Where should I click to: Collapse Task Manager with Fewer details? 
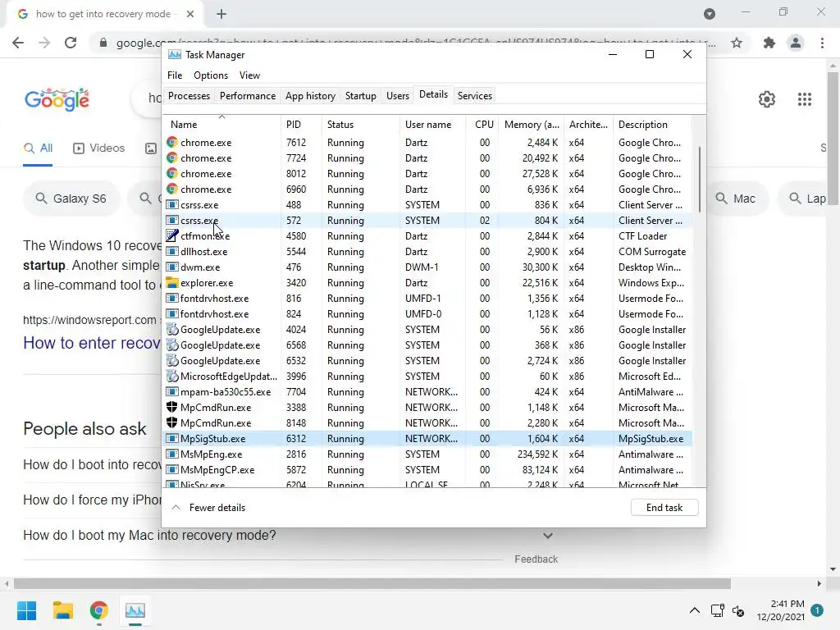pos(208,507)
